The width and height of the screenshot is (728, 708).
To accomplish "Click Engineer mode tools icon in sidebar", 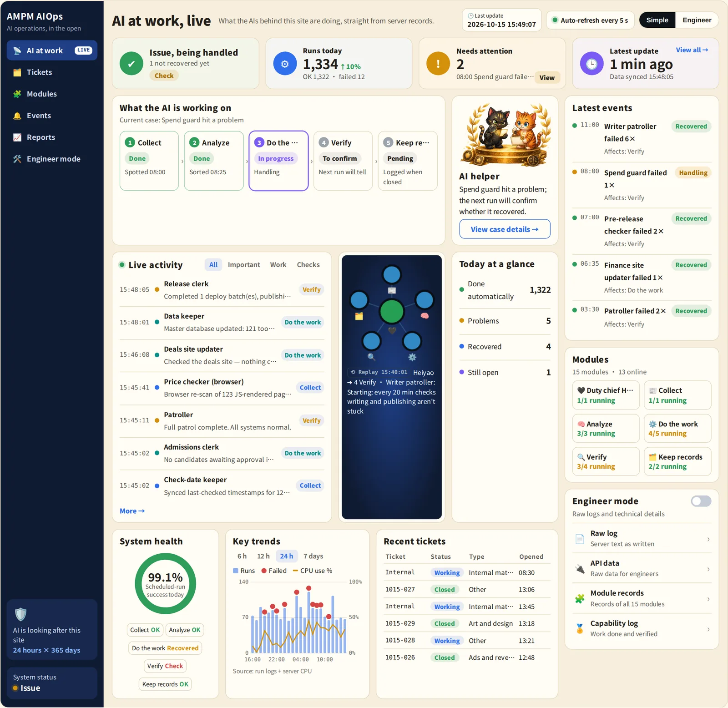I will (x=17, y=159).
